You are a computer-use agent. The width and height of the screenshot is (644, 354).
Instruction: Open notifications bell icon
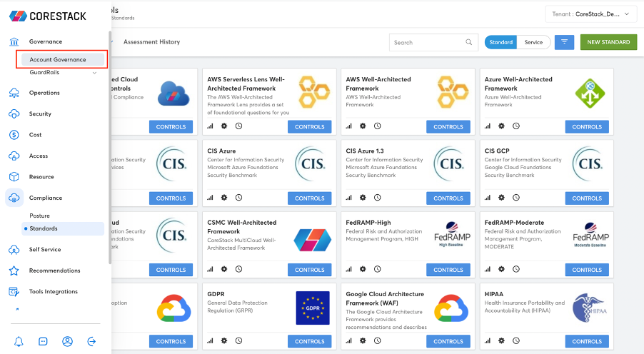[x=19, y=341]
